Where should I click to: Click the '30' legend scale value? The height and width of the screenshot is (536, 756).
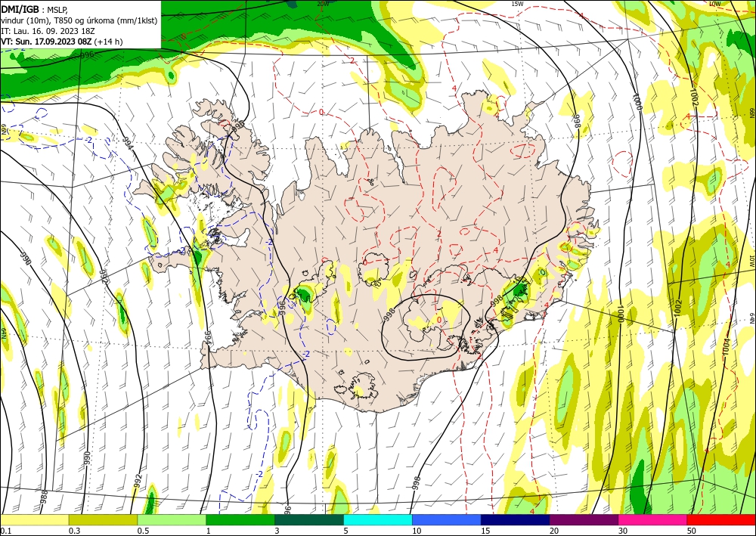tap(623, 531)
